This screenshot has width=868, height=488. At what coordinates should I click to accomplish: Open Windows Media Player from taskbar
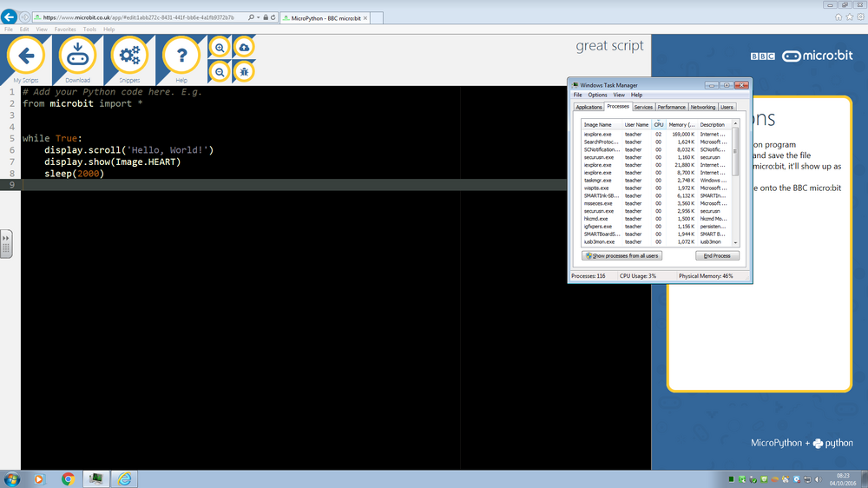point(39,479)
